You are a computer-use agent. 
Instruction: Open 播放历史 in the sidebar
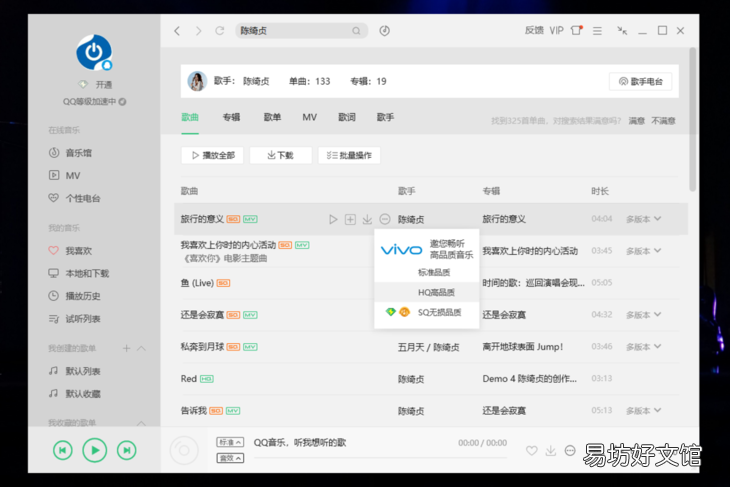click(74, 296)
